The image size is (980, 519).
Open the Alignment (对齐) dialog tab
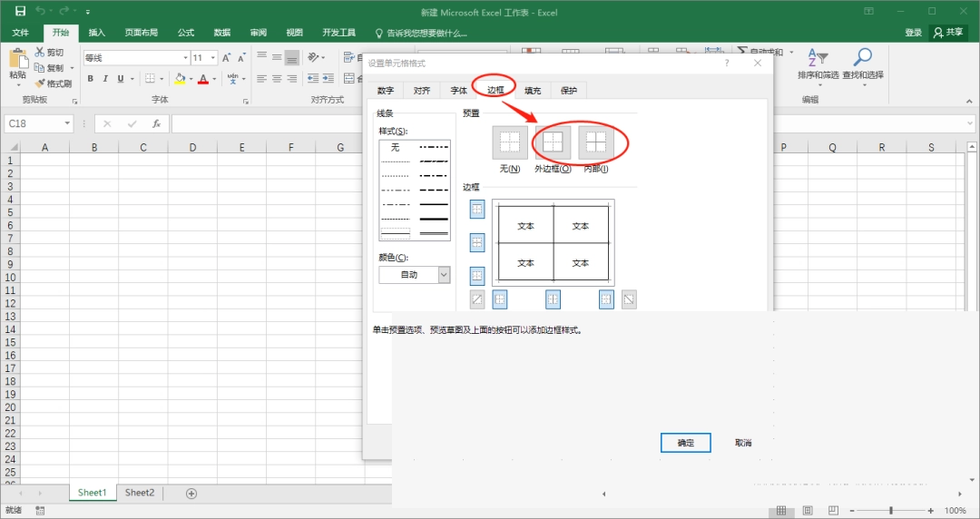coord(422,91)
